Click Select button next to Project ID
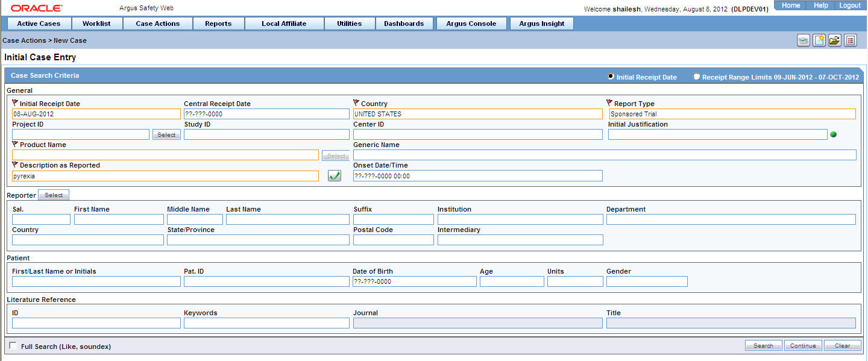 tap(166, 135)
